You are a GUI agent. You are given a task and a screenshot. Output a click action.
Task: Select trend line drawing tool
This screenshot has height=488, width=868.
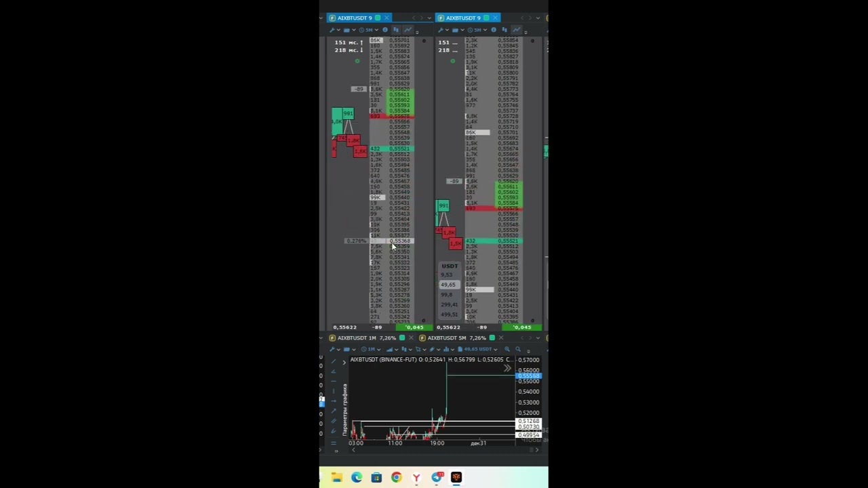coord(333,363)
